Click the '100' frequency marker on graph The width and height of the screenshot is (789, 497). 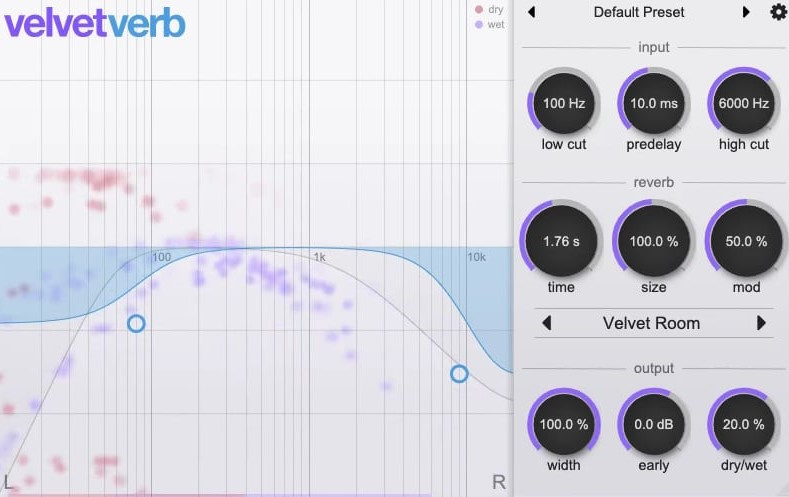[162, 257]
